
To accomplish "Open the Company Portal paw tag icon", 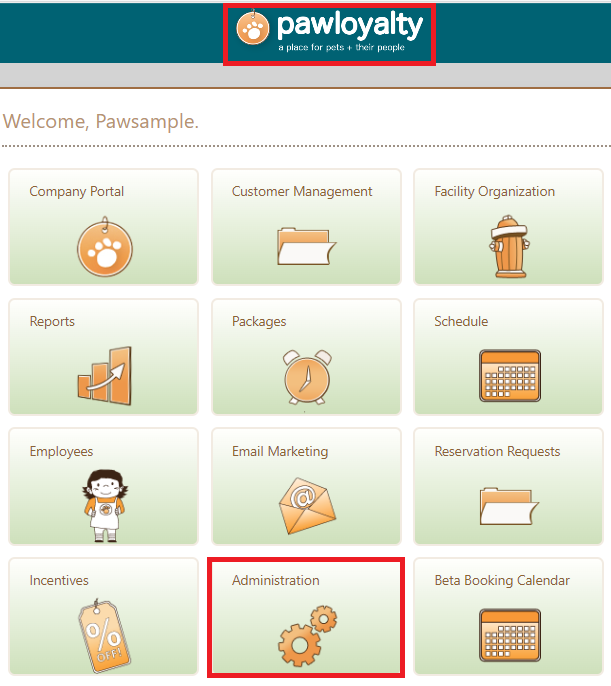I will pyautogui.click(x=105, y=246).
